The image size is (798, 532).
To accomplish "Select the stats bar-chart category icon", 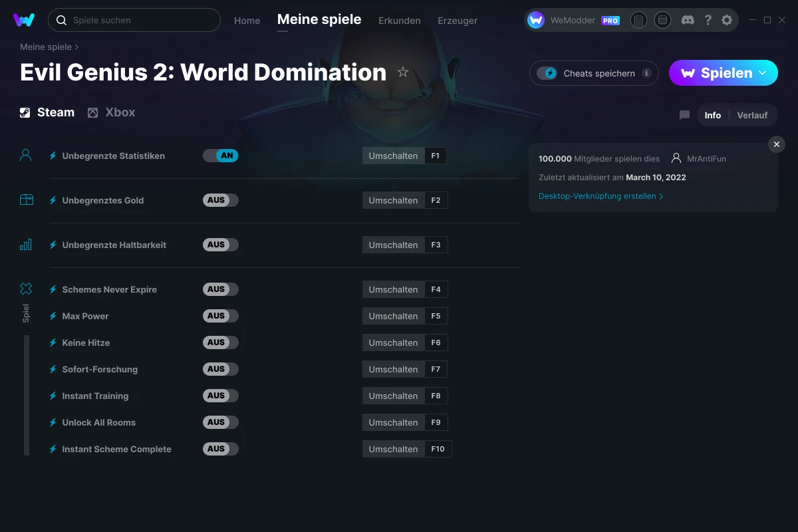I will click(x=26, y=245).
